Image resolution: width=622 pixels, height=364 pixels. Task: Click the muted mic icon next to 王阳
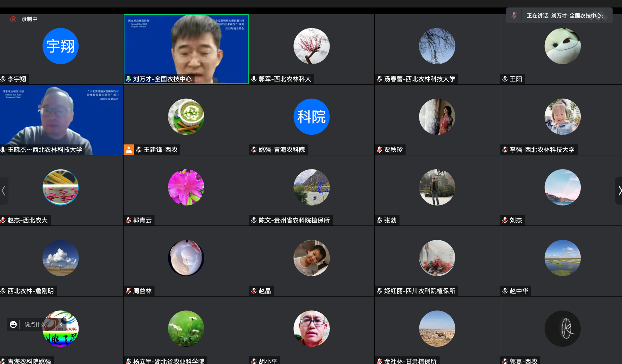(504, 79)
